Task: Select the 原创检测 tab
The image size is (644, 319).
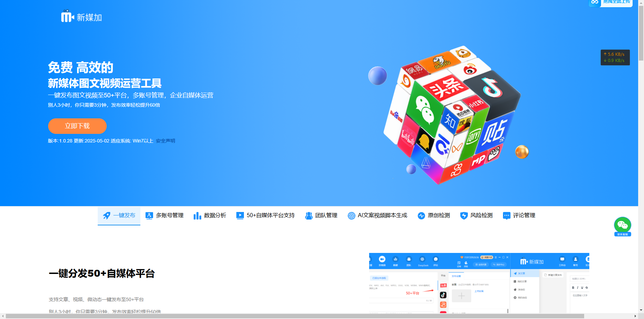Action: (x=434, y=215)
